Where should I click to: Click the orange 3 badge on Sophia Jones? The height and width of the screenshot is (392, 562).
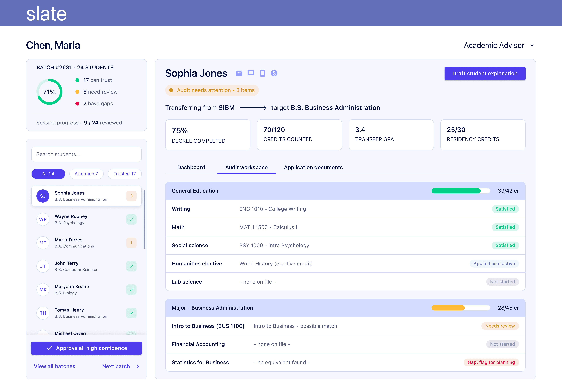click(131, 196)
